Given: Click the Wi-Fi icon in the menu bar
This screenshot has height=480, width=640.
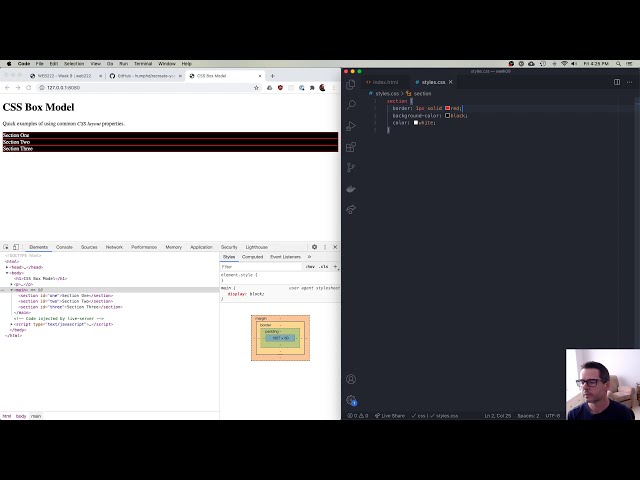Looking at the screenshot, I should coord(564,64).
